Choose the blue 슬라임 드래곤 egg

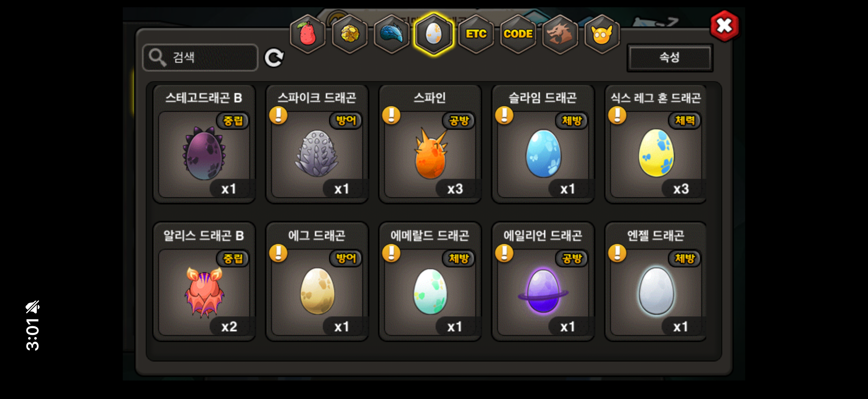click(x=543, y=154)
